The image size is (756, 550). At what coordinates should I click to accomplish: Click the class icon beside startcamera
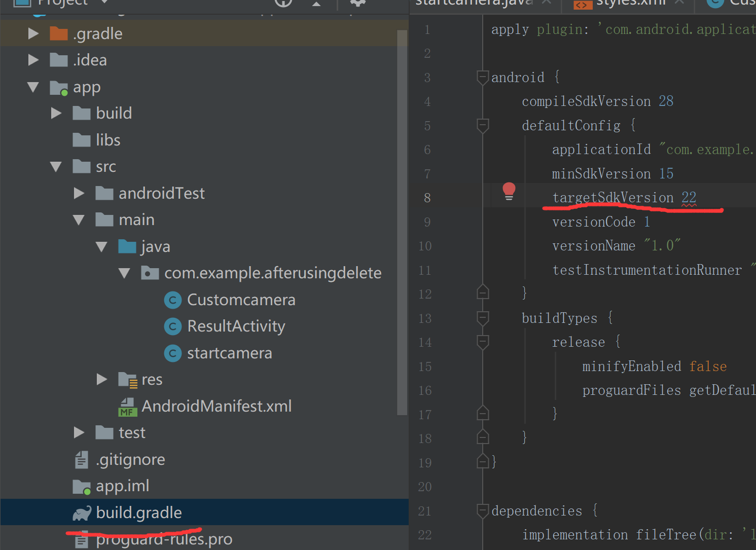click(173, 353)
